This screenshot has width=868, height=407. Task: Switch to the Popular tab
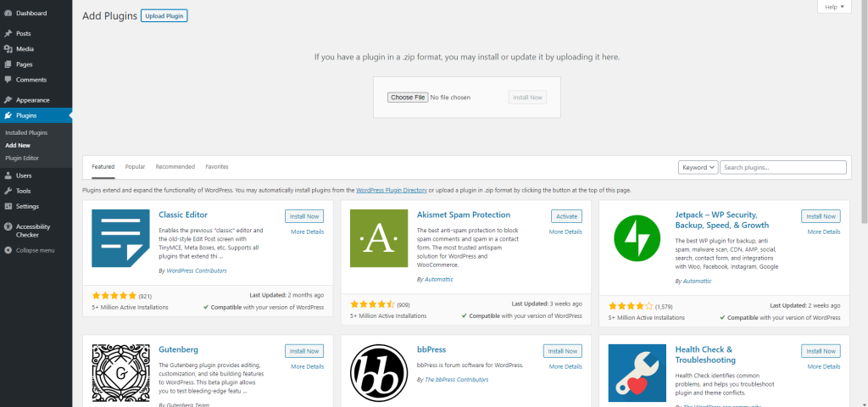pos(135,167)
